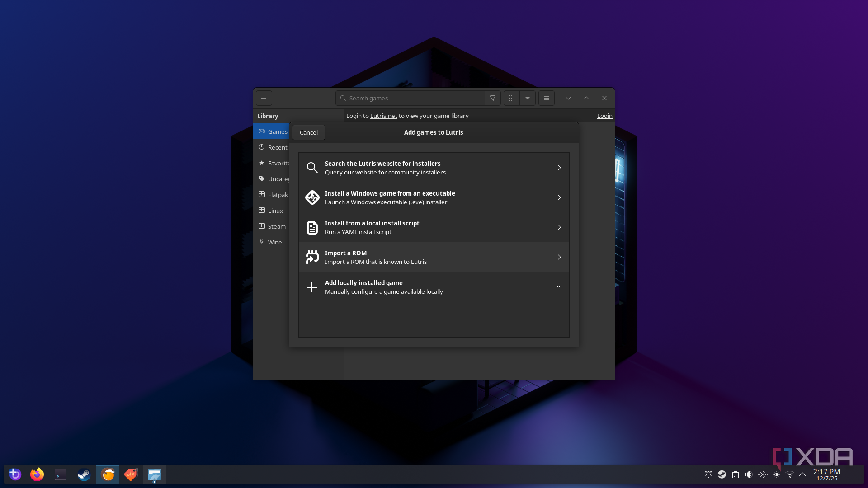This screenshot has height=488, width=868.
Task: Expand hidden system tray icons arrow
Action: (802, 474)
